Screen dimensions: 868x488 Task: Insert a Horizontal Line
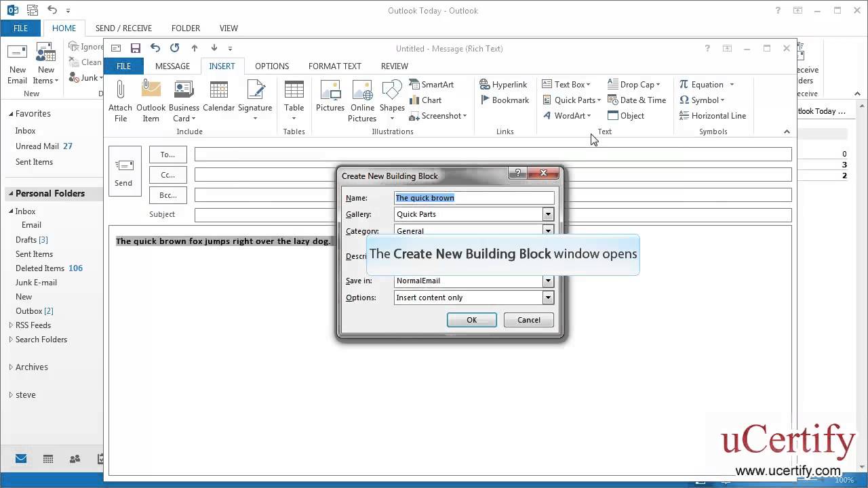click(713, 116)
